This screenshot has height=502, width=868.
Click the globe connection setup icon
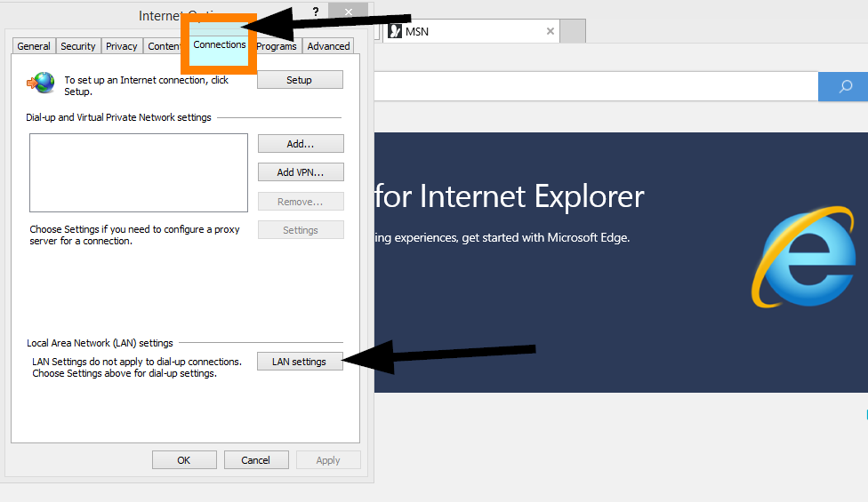pos(41,84)
